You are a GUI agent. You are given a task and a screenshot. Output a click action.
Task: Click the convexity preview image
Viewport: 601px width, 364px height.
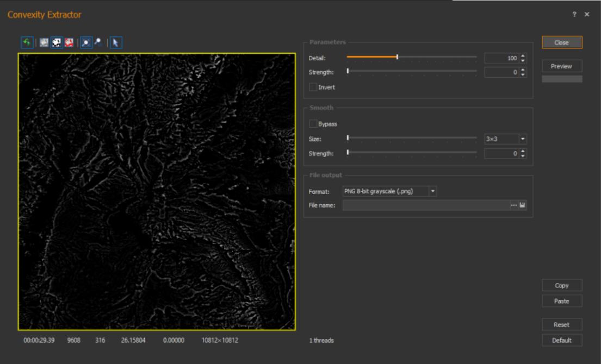point(157,192)
